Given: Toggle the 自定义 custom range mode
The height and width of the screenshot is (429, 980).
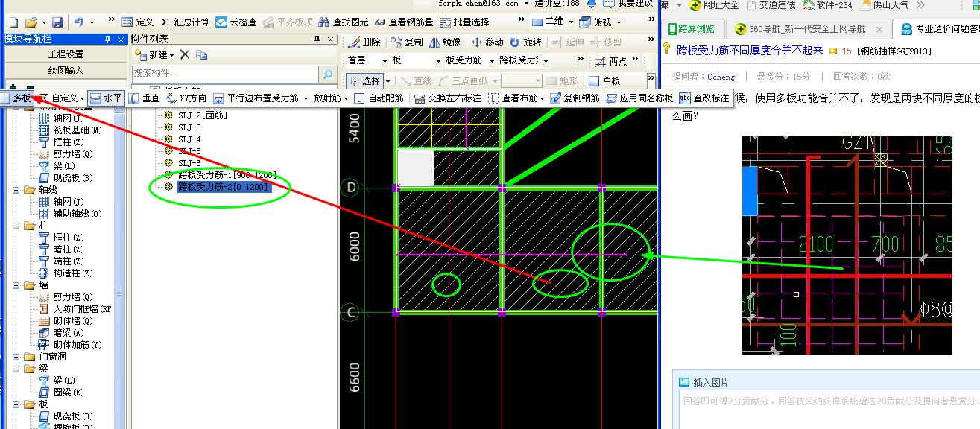Looking at the screenshot, I should click(x=62, y=98).
